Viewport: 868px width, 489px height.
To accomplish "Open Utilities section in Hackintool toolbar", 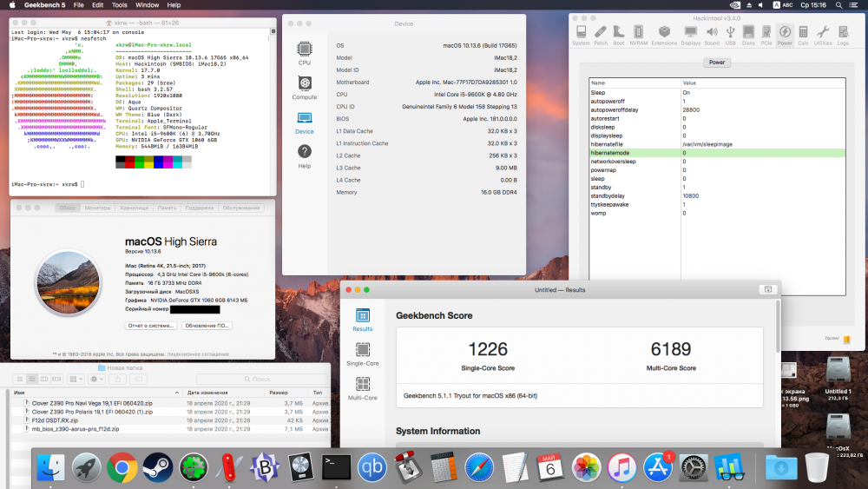I will [x=823, y=35].
